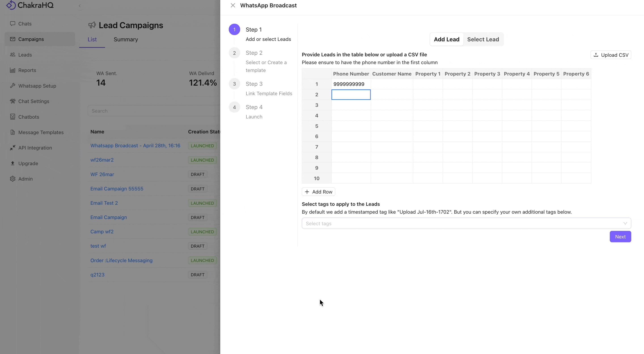The width and height of the screenshot is (644, 354).
Task: Click the Leads people icon
Action: pos(13,55)
